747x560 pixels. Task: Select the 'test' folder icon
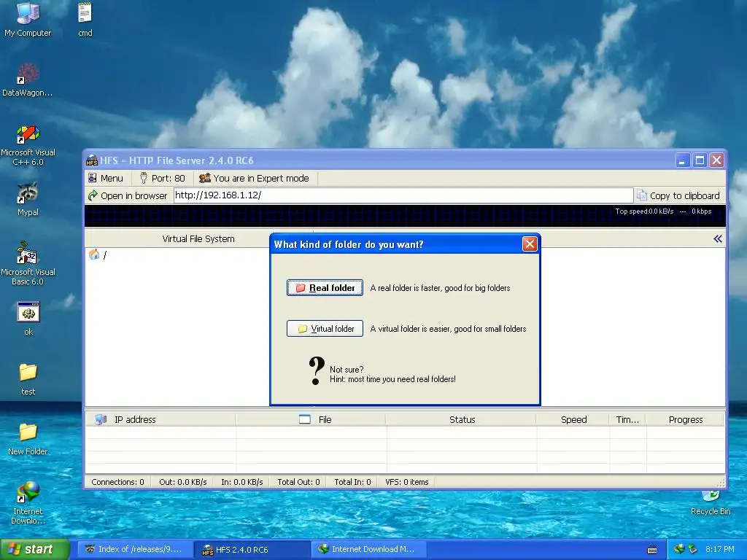28,379
